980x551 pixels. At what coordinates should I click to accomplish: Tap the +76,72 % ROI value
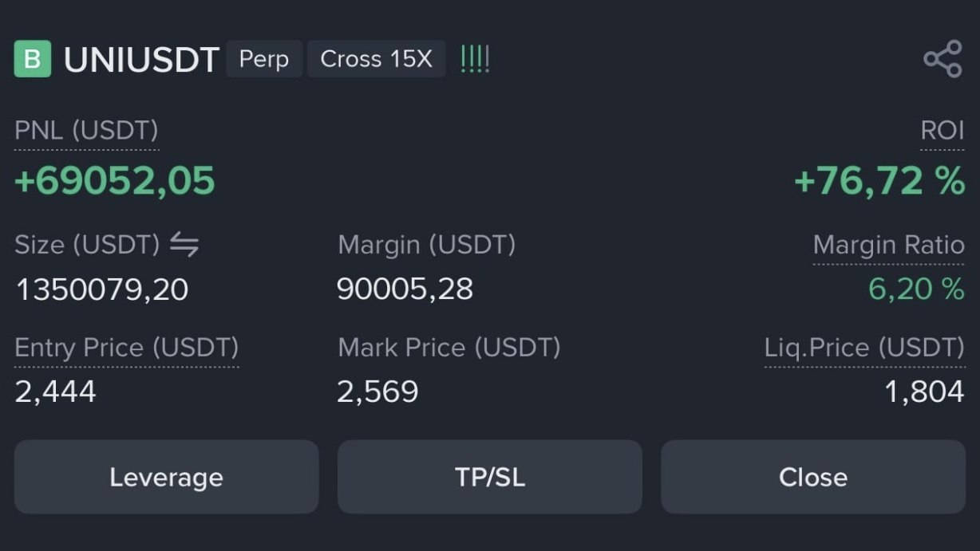click(879, 181)
